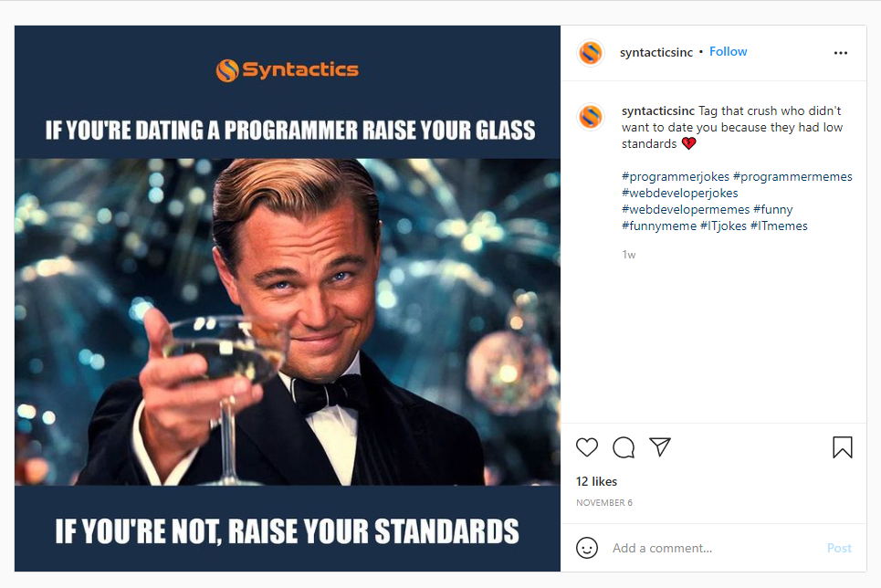Open emoji picker smiley icon
Screen dimensions: 881x588
pyautogui.click(x=587, y=548)
